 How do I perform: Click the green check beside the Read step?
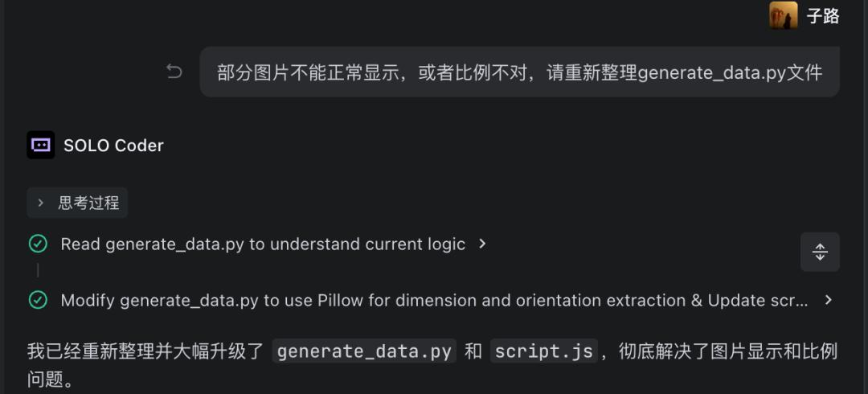click(38, 244)
